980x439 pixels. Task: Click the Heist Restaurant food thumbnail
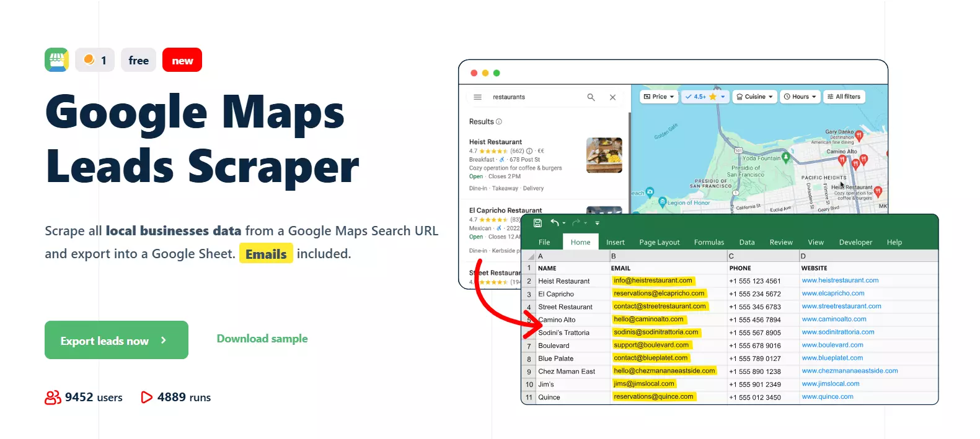pyautogui.click(x=604, y=155)
